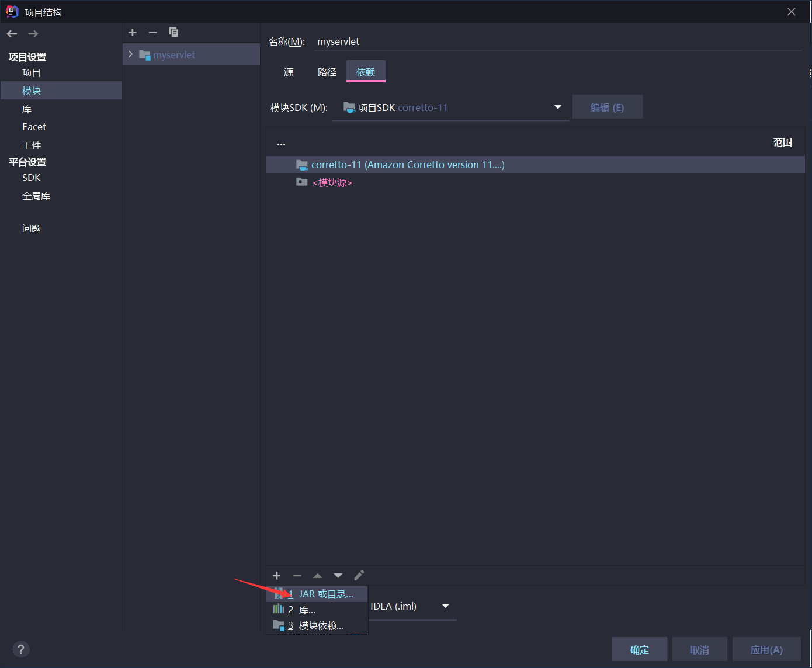Click the 应用(A) button
The height and width of the screenshot is (668, 812).
click(766, 650)
